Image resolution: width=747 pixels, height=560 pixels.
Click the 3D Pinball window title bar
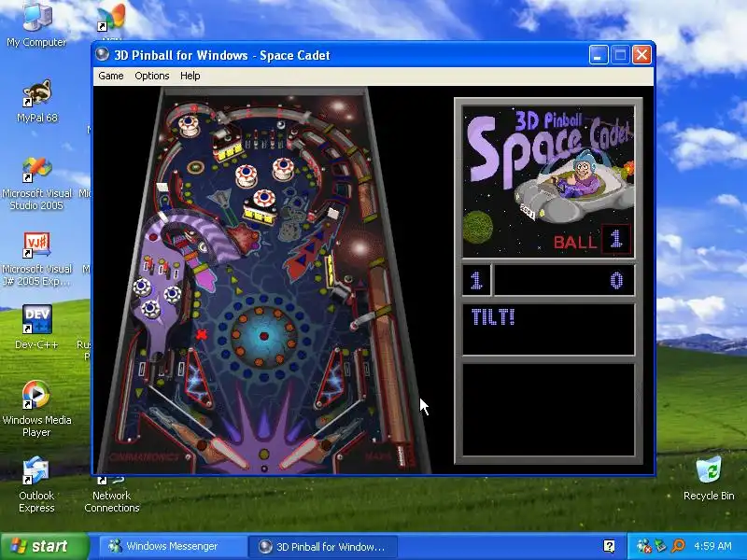(x=340, y=55)
